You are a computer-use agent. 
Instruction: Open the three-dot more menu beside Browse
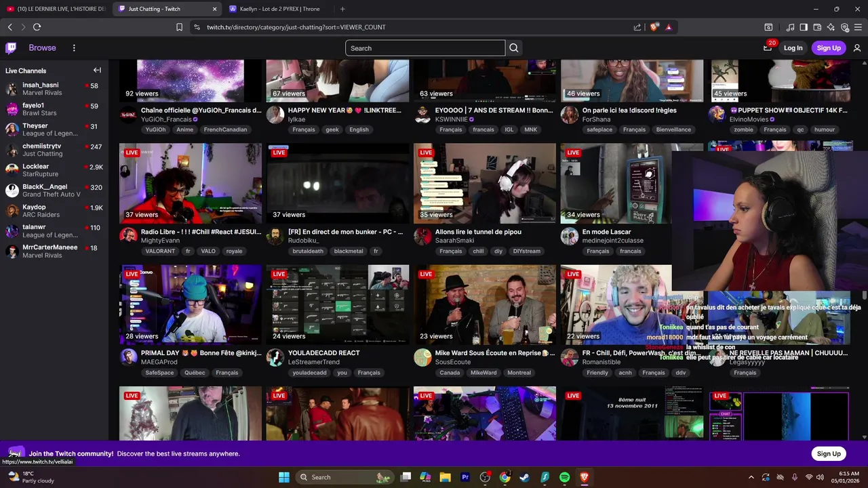tap(74, 48)
